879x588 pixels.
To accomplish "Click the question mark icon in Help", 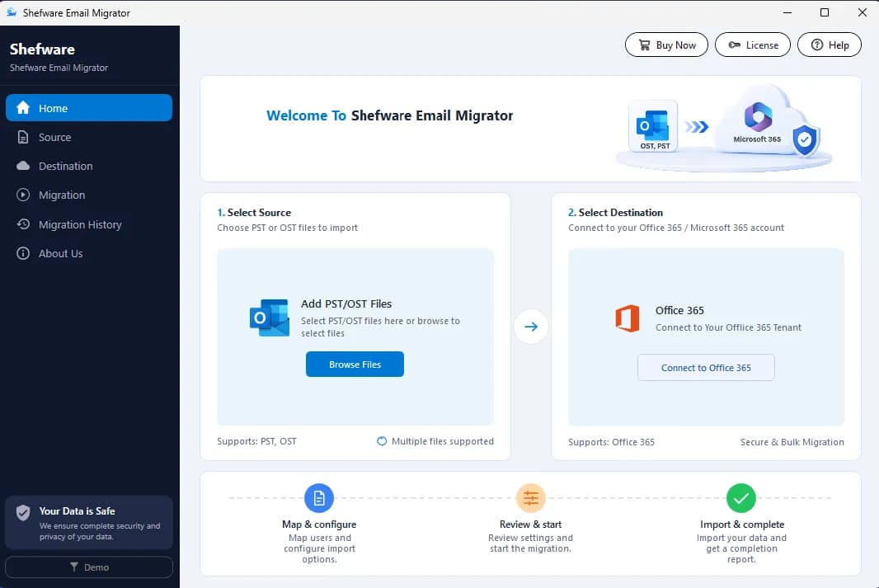I will (x=817, y=45).
